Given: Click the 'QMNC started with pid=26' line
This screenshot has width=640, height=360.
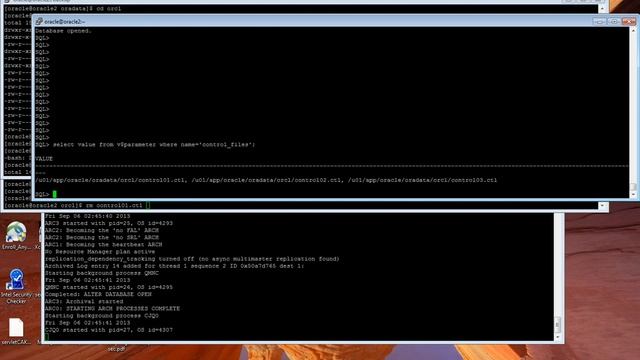Looking at the screenshot, I should point(109,287).
